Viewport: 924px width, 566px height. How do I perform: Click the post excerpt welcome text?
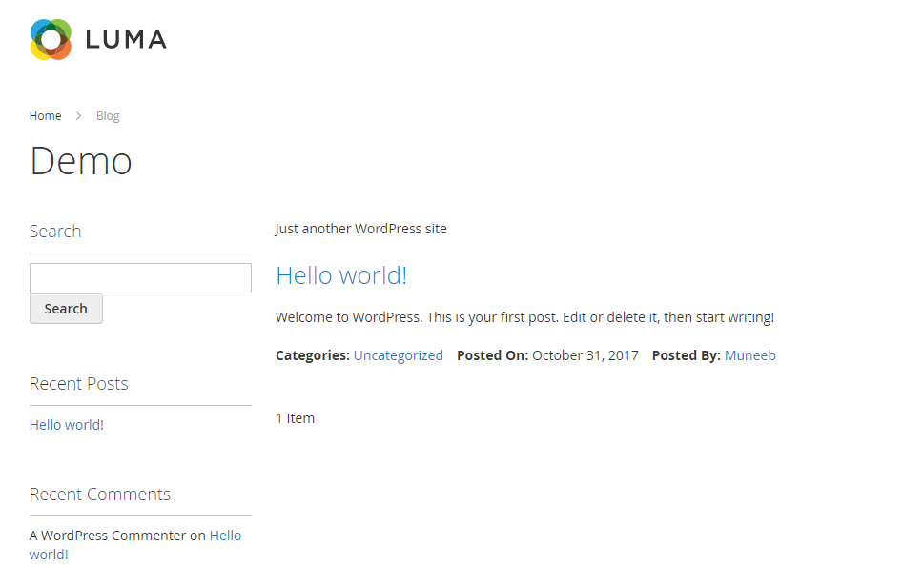524,317
